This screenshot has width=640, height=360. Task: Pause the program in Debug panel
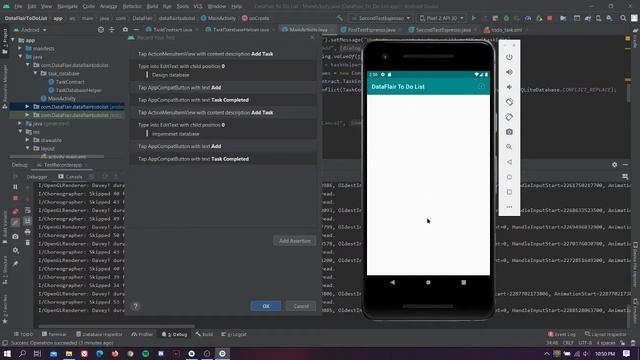coord(15,187)
